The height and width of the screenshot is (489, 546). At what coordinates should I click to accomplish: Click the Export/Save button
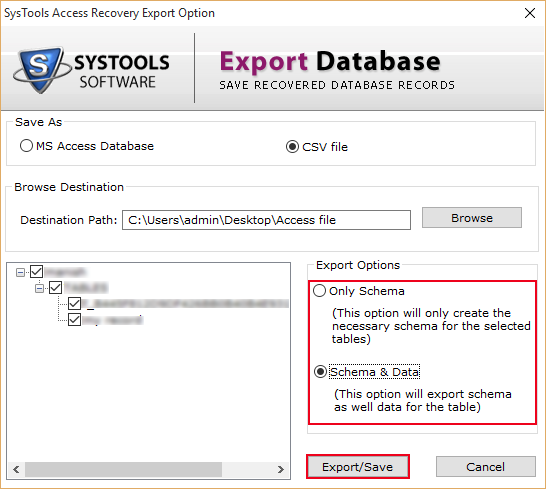pos(358,467)
